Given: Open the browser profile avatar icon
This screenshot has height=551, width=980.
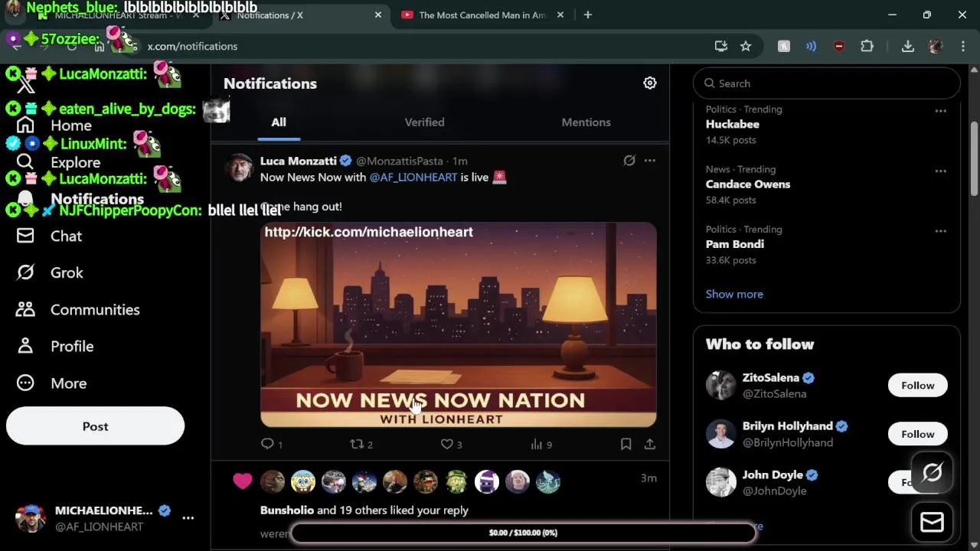Looking at the screenshot, I should [x=935, y=46].
